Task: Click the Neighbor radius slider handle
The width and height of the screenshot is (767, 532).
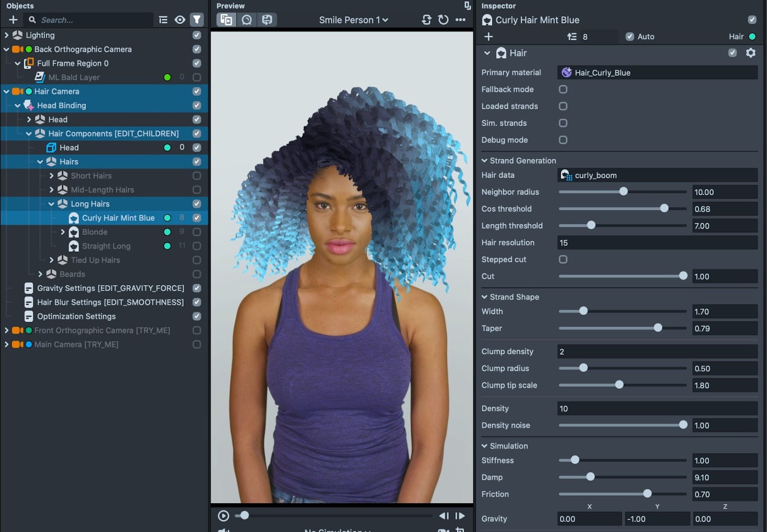Action: pos(623,192)
